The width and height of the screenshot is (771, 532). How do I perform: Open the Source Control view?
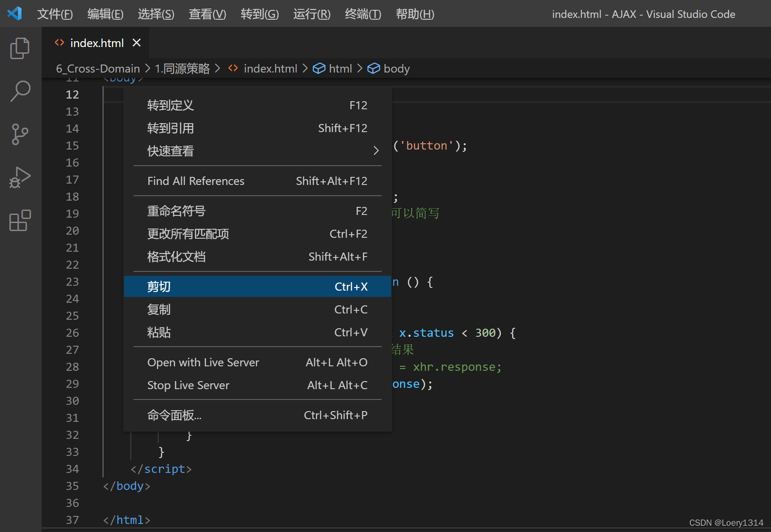coord(20,134)
